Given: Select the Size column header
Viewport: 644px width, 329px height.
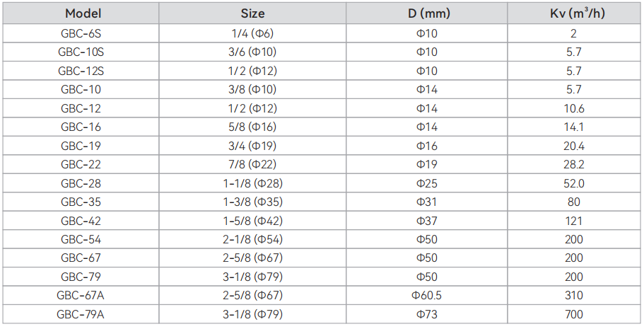Looking at the screenshot, I should click(252, 13).
